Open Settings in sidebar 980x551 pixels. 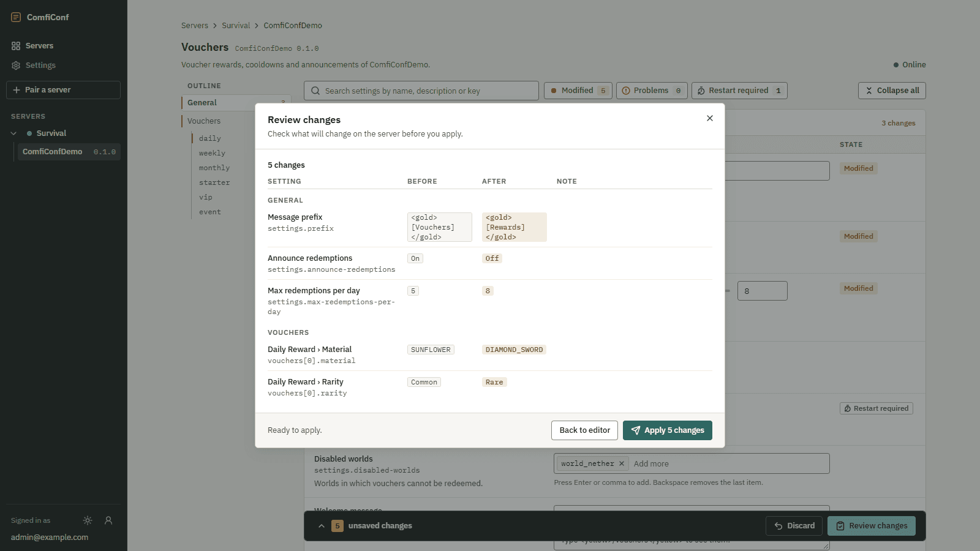64,66
